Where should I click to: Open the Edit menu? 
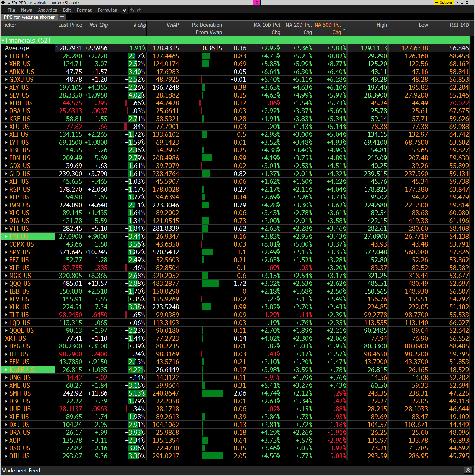tap(67, 10)
